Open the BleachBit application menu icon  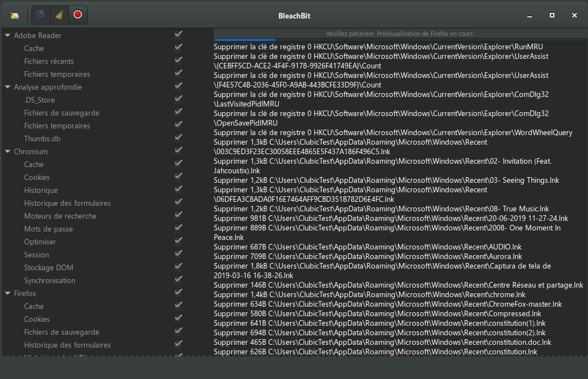coord(15,15)
